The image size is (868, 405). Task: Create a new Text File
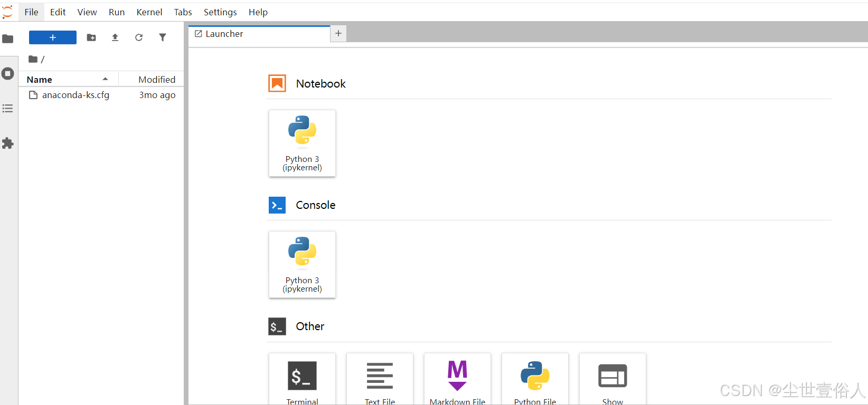point(380,379)
